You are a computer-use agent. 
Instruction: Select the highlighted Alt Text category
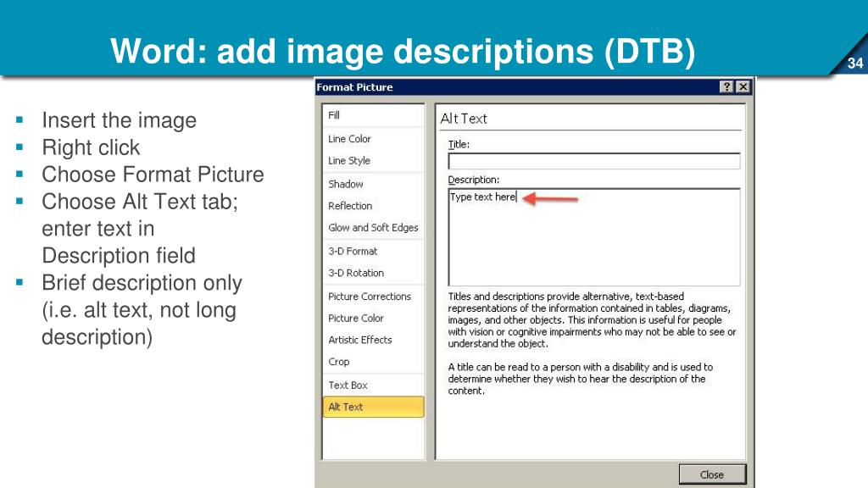373,407
